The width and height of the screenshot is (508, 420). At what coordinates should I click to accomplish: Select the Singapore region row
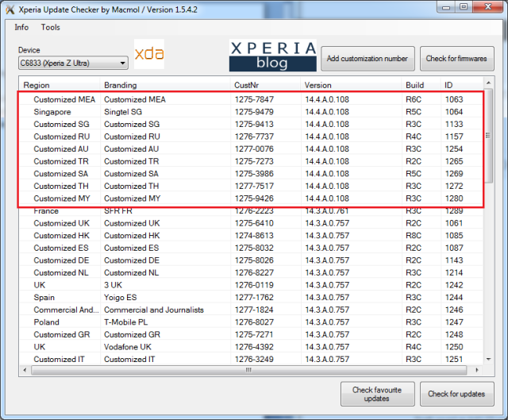pyautogui.click(x=251, y=112)
